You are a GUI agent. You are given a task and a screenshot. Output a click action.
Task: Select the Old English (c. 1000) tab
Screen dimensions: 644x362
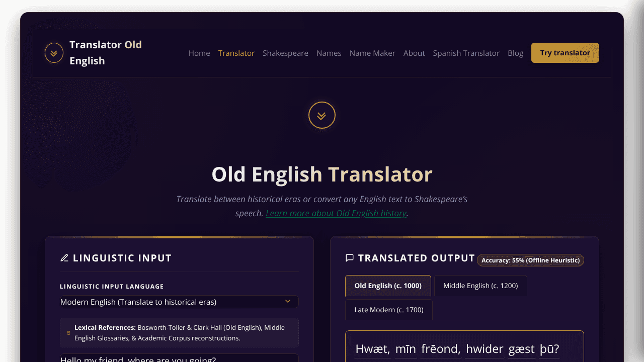coord(388,286)
